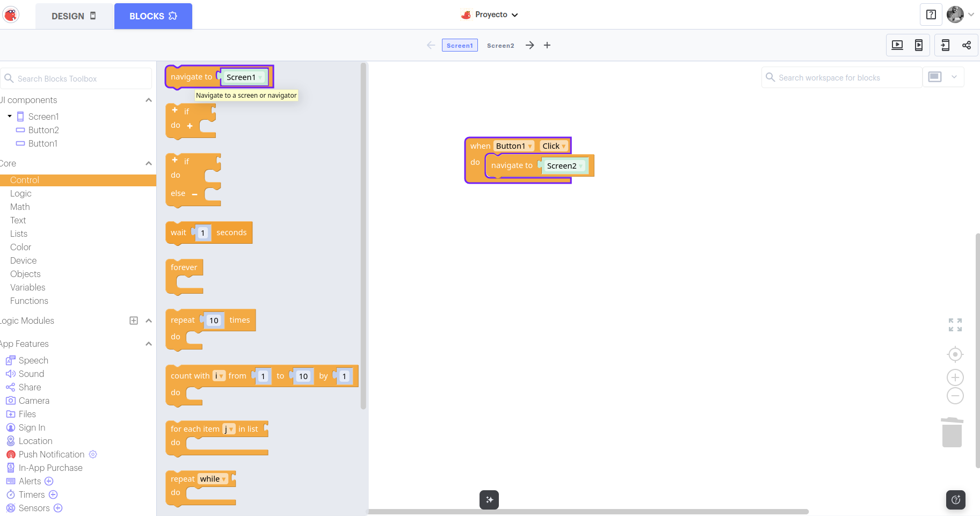Screen dimensions: 980x516
Task: Toggle fullscreen workspace with the expand icon
Action: [x=955, y=325]
